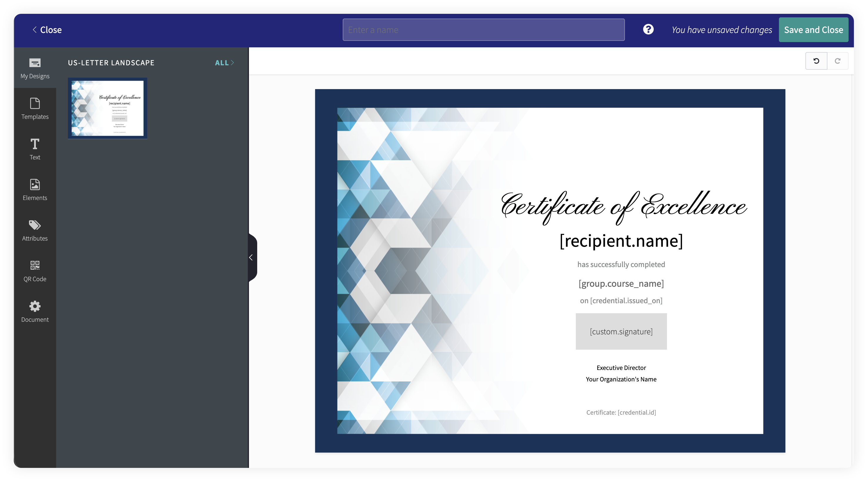Expand ALL US-Letter Landscape designs

(224, 63)
